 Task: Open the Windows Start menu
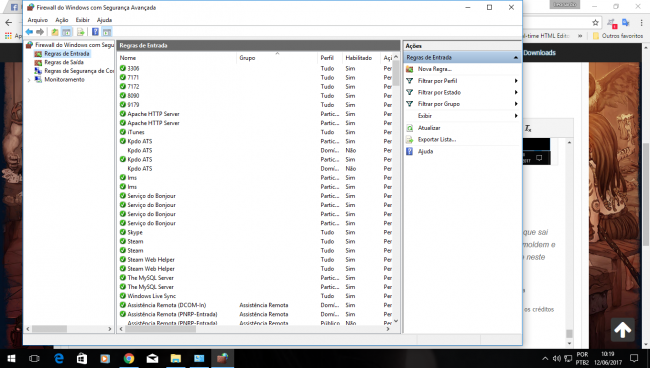[x=11, y=358]
